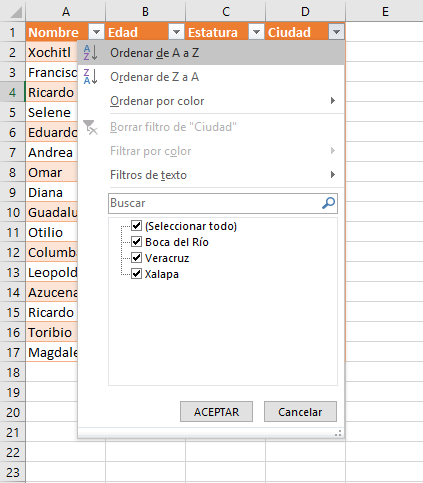Uncheck the Xalapa checkbox
This screenshot has height=483, width=423.
click(x=136, y=274)
